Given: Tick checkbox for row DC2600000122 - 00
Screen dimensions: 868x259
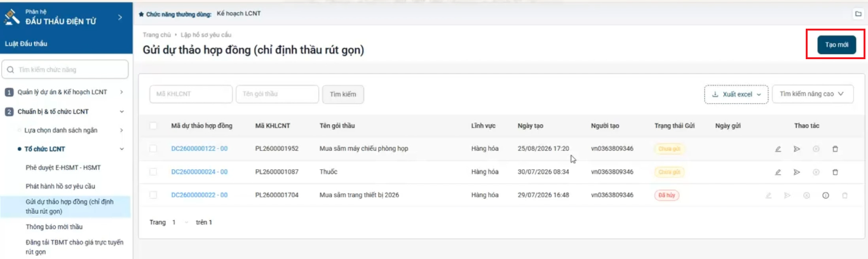Looking at the screenshot, I should click(153, 149).
